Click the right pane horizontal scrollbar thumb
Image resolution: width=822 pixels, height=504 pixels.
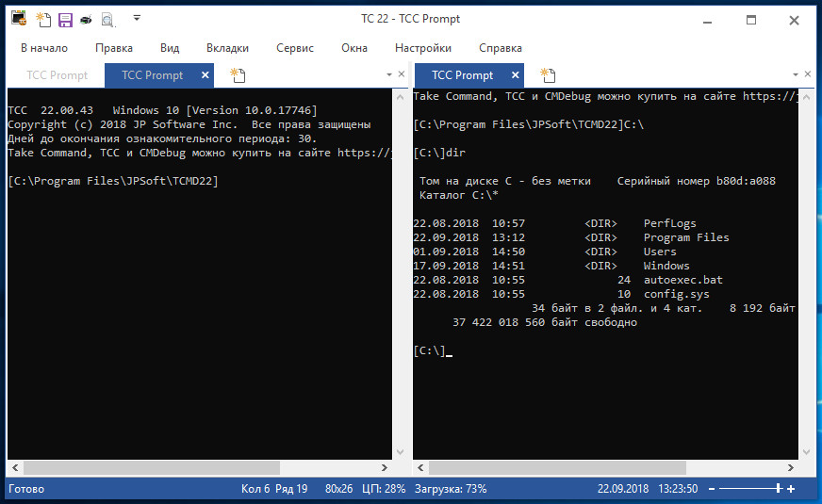[x=557, y=467]
